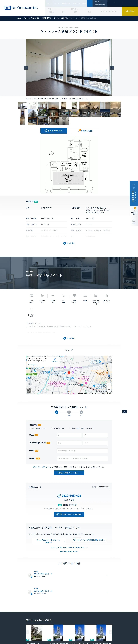The image size is (138, 644).
Task: Open ケン・コーポレーションの外国人向けサービス link
Action: tap(69, 547)
